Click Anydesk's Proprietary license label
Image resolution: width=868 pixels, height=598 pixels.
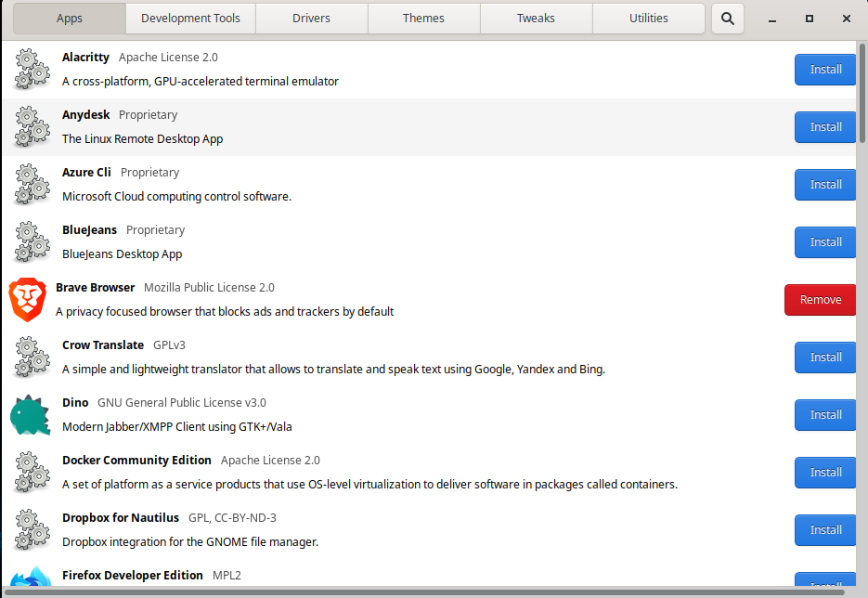pyautogui.click(x=148, y=114)
